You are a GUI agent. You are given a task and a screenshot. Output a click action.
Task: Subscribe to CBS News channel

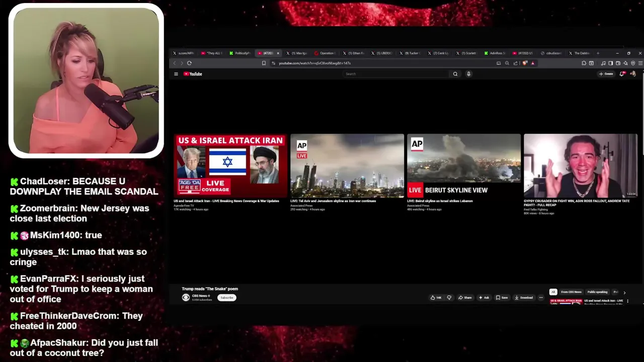tap(227, 298)
